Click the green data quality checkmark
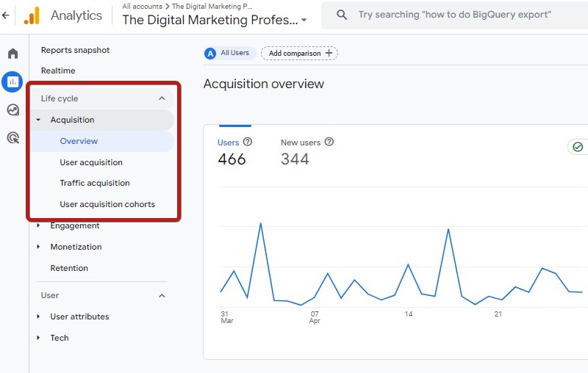 click(x=578, y=147)
